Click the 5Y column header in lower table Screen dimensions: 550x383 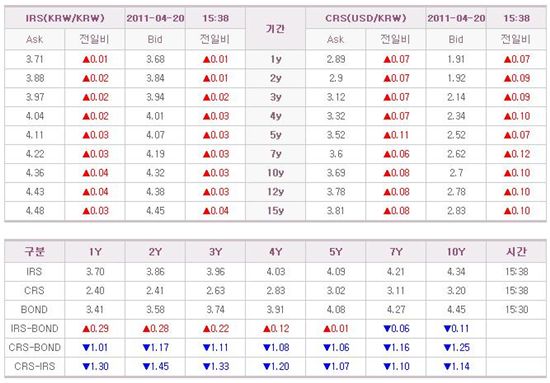coord(336,252)
